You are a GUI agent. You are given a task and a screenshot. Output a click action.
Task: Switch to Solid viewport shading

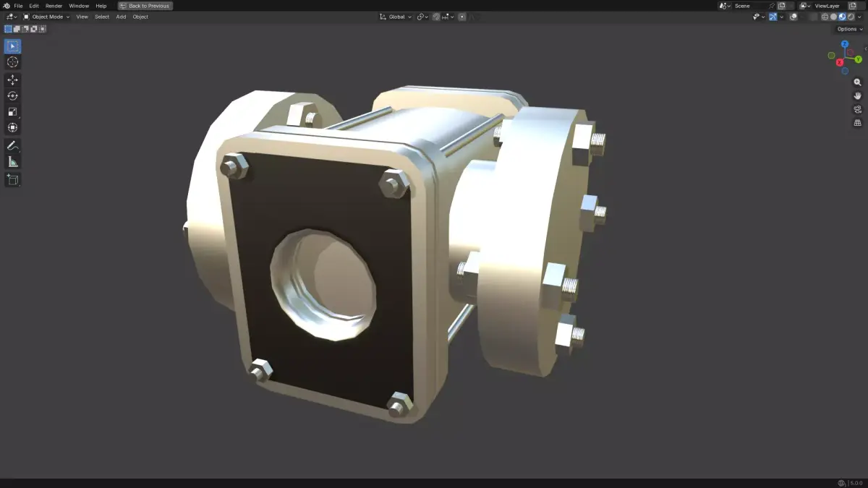point(833,17)
